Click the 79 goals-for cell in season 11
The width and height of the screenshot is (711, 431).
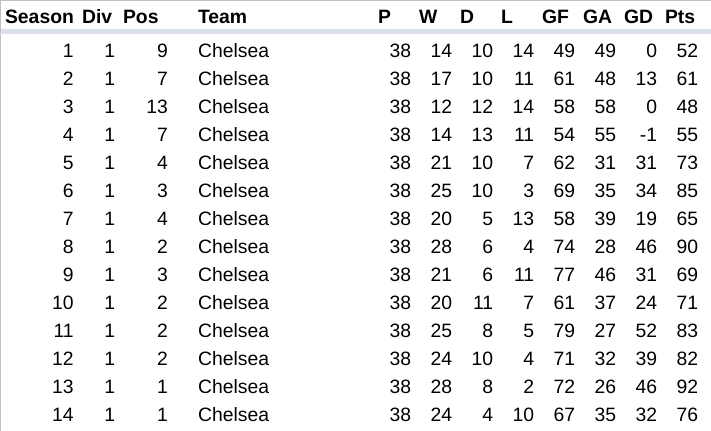coord(563,331)
